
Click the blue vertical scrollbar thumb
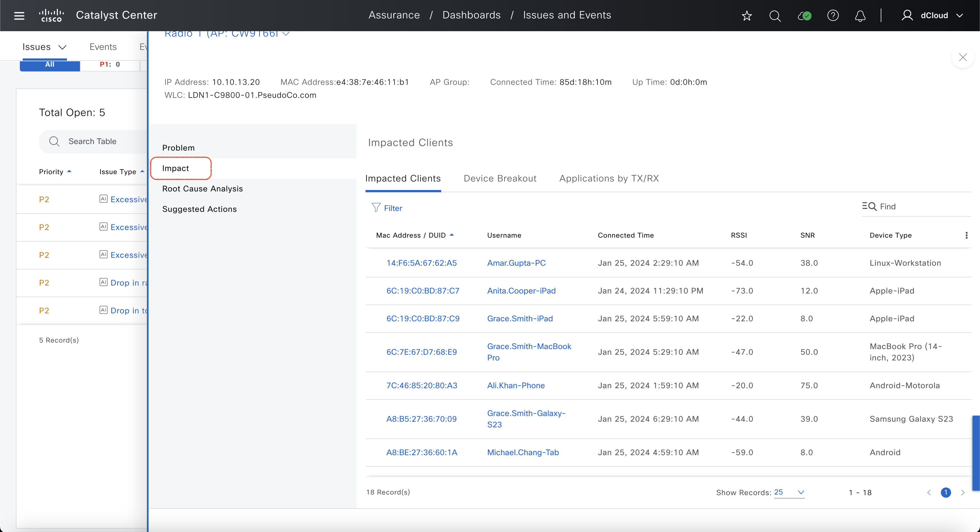[x=976, y=453]
